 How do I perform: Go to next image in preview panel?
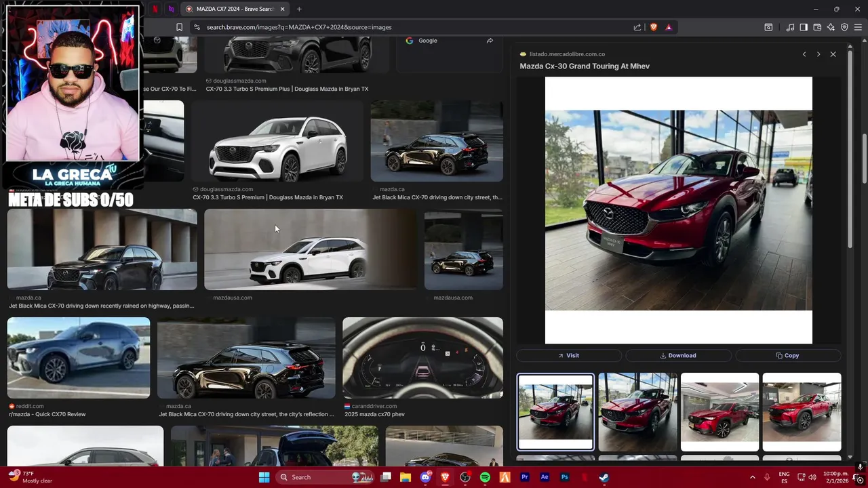(818, 54)
